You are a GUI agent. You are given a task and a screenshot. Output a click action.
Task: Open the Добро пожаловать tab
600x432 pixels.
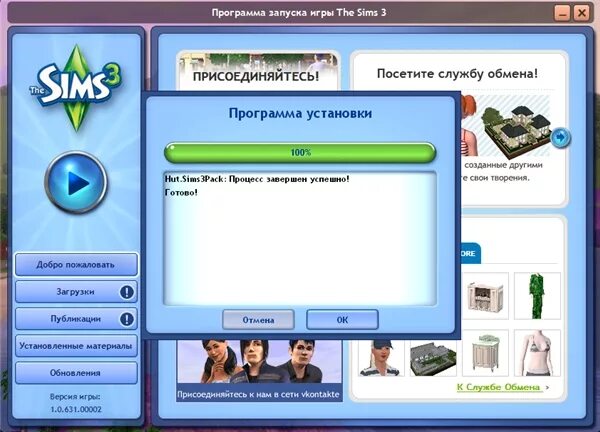tap(76, 264)
